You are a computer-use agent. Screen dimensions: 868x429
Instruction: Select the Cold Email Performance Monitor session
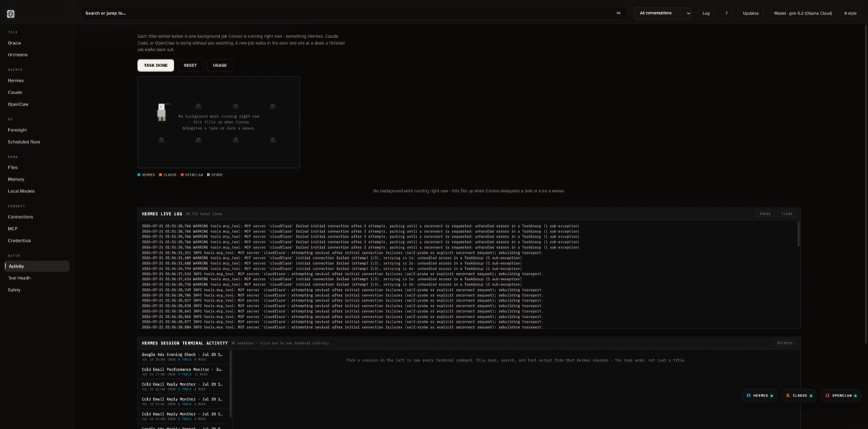(184, 371)
